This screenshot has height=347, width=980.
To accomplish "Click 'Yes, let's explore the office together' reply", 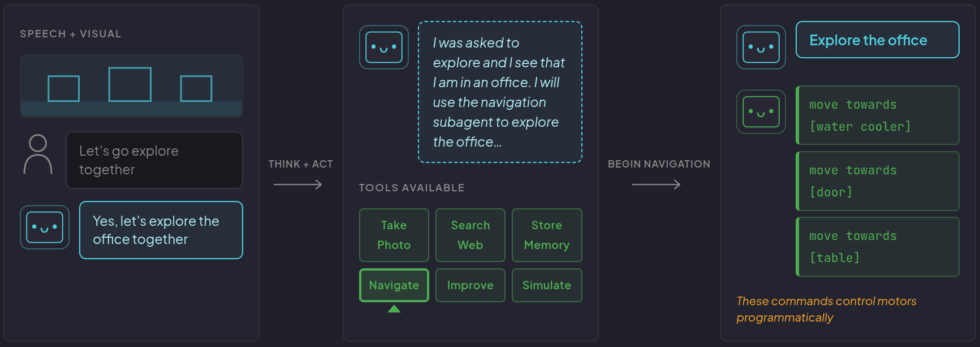I will 161,230.
